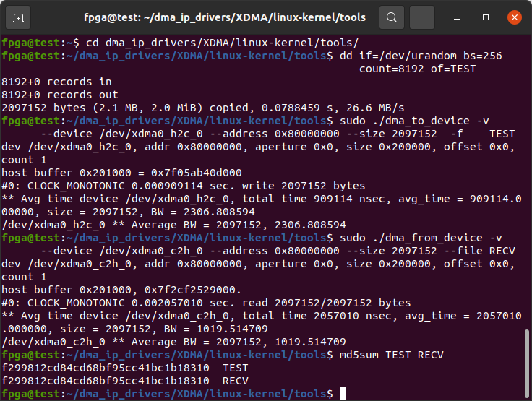Maximize the terminal window

(x=486, y=17)
